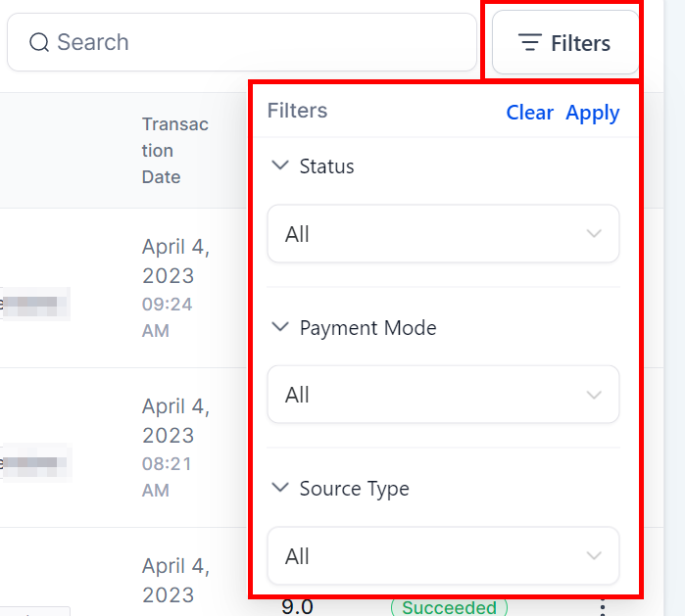Click the Transaction Date column header
Viewport: 685px width, 616px height.
click(x=174, y=150)
